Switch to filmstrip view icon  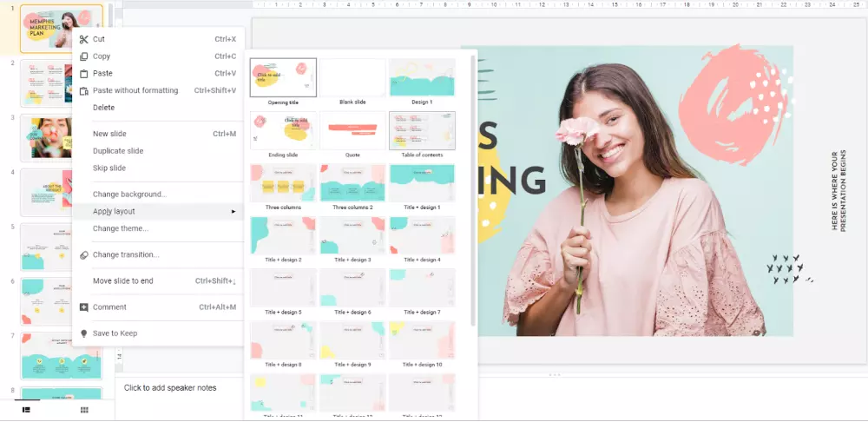pos(26,410)
